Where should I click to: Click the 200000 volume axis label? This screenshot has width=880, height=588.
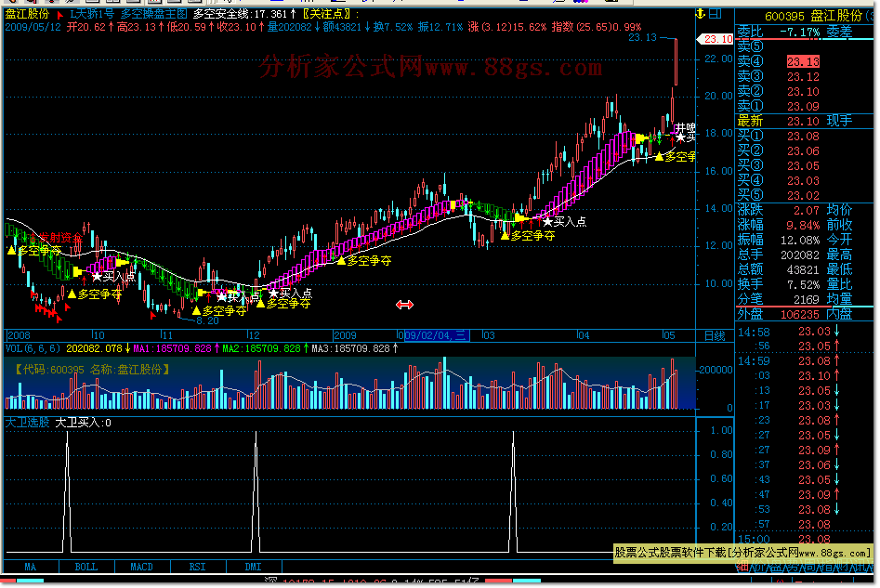(x=716, y=371)
